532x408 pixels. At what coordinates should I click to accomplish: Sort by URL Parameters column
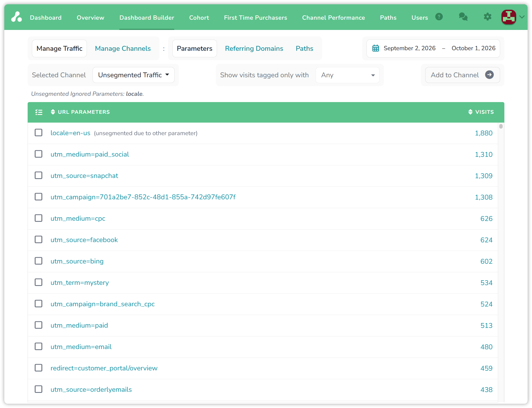[80, 112]
